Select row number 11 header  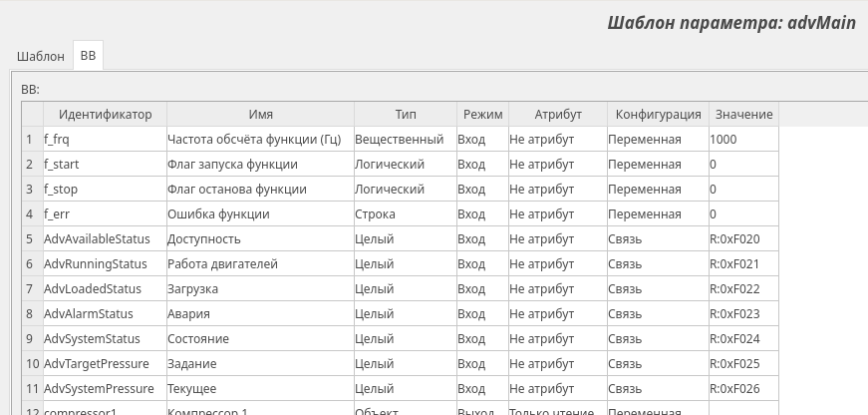tap(31, 389)
